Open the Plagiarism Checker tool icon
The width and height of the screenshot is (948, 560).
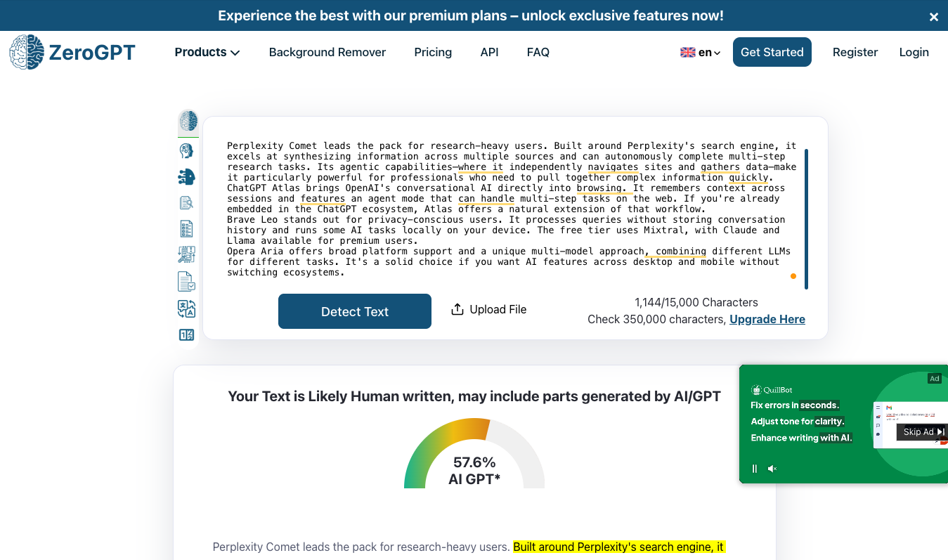pyautogui.click(x=186, y=202)
